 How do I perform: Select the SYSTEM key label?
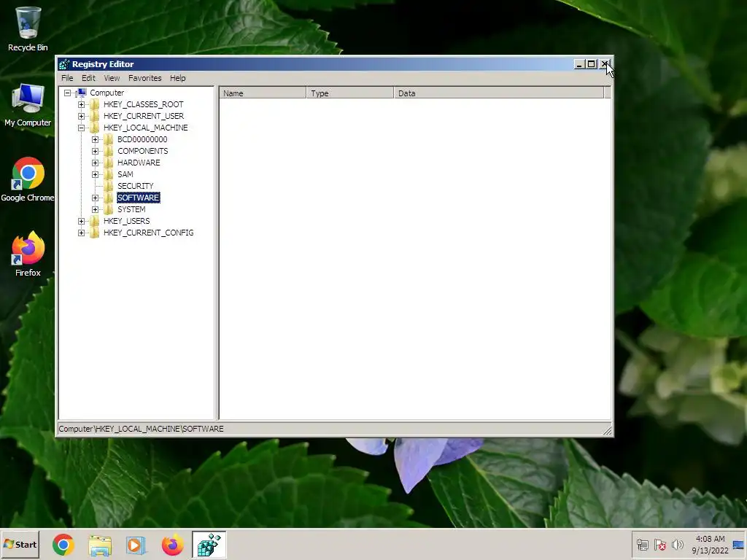pyautogui.click(x=131, y=209)
